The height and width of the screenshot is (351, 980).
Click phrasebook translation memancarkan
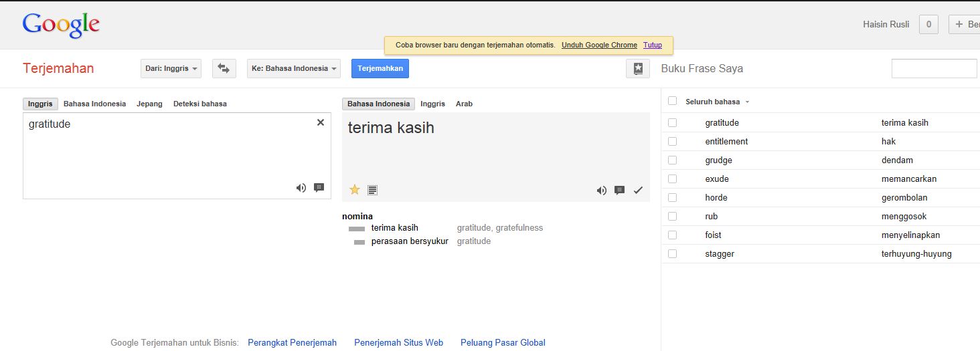909,179
